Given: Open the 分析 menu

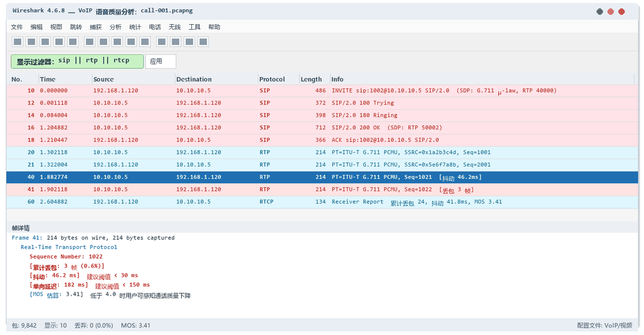Looking at the screenshot, I should pyautogui.click(x=115, y=27).
